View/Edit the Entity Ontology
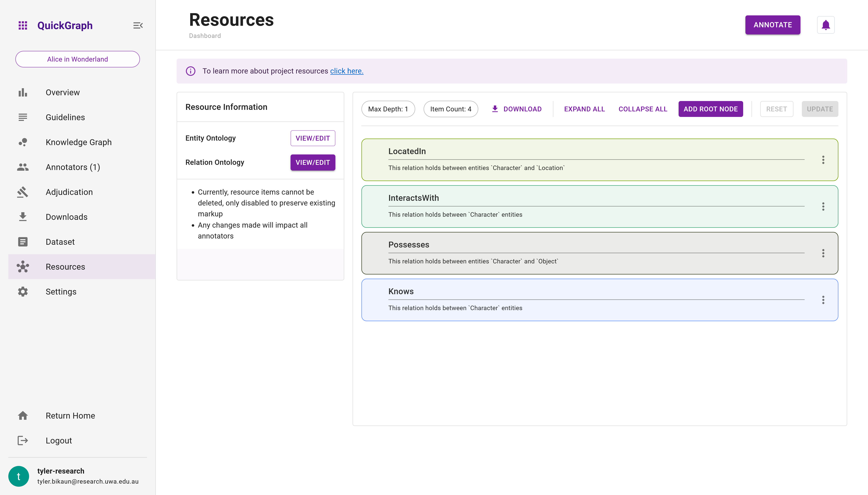The image size is (868, 495). pos(312,138)
